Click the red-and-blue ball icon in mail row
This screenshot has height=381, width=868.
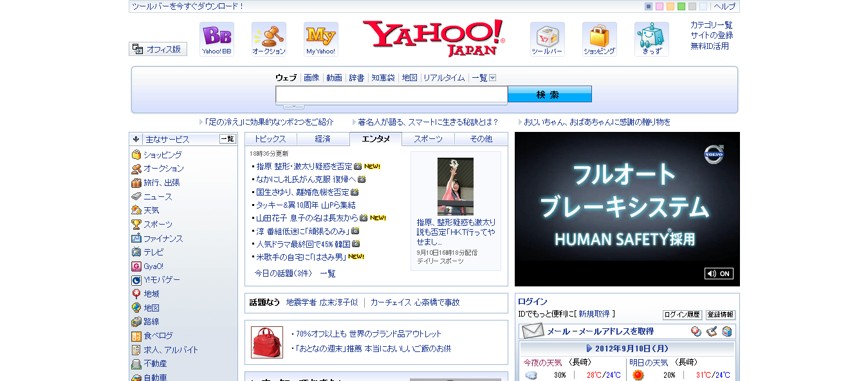696,331
